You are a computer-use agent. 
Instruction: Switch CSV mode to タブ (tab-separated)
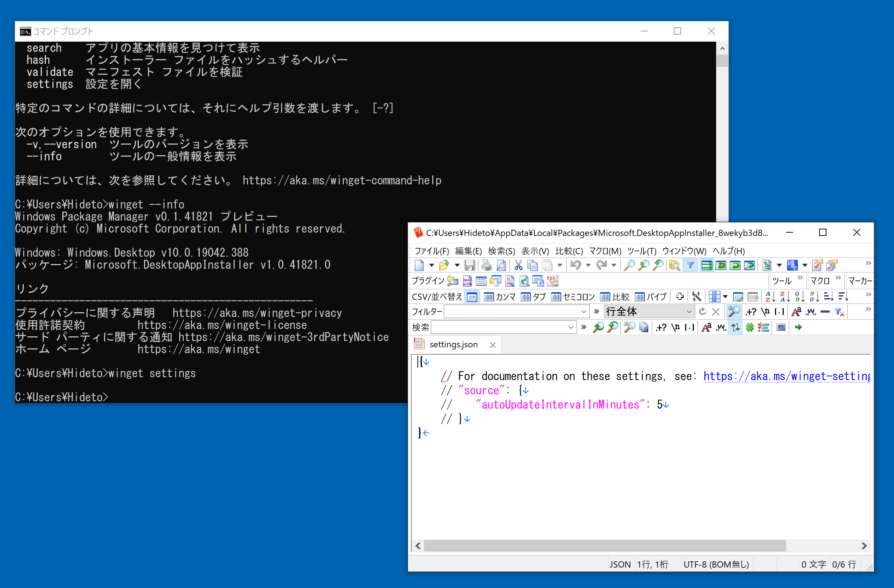527,298
